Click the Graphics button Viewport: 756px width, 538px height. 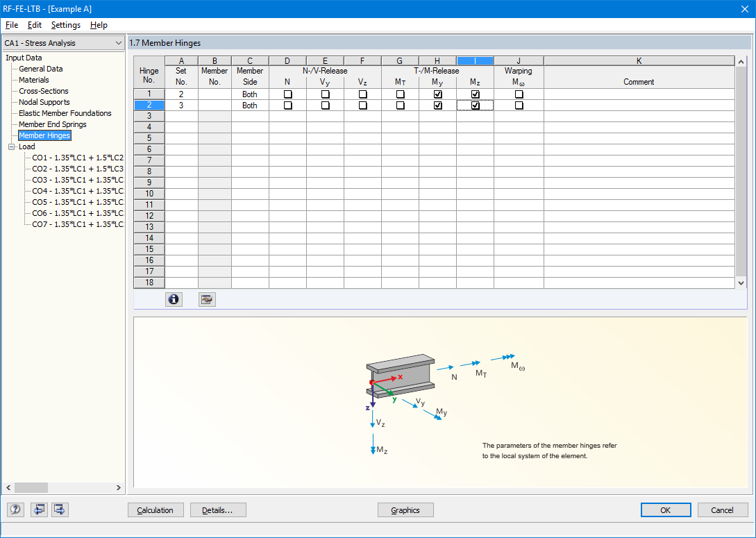pos(405,510)
